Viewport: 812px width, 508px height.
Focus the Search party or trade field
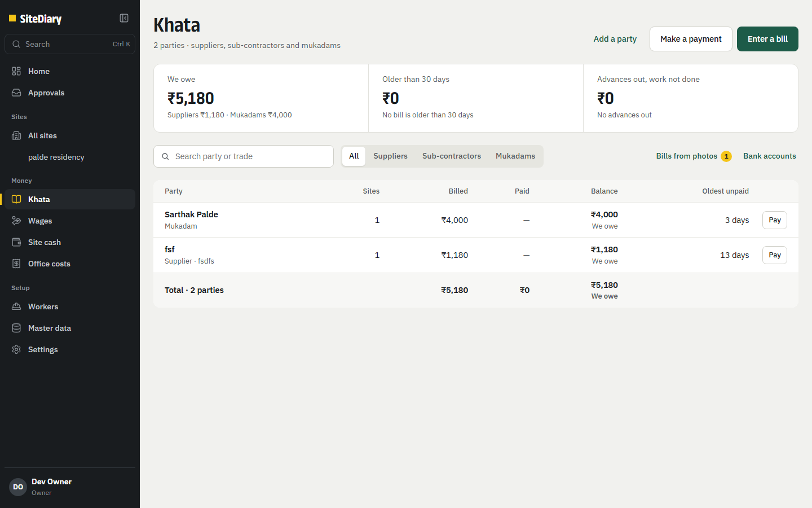click(244, 156)
